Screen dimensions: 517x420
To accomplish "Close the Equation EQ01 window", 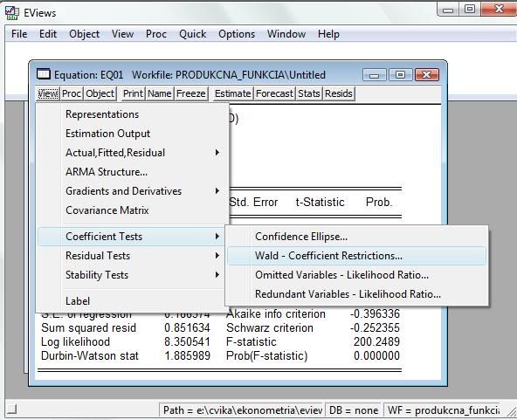I will (x=427, y=75).
